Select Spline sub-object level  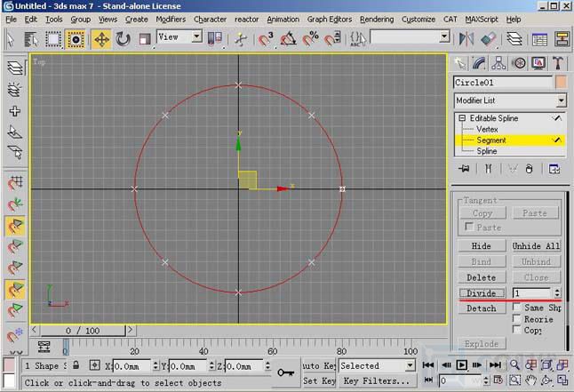[x=487, y=151]
